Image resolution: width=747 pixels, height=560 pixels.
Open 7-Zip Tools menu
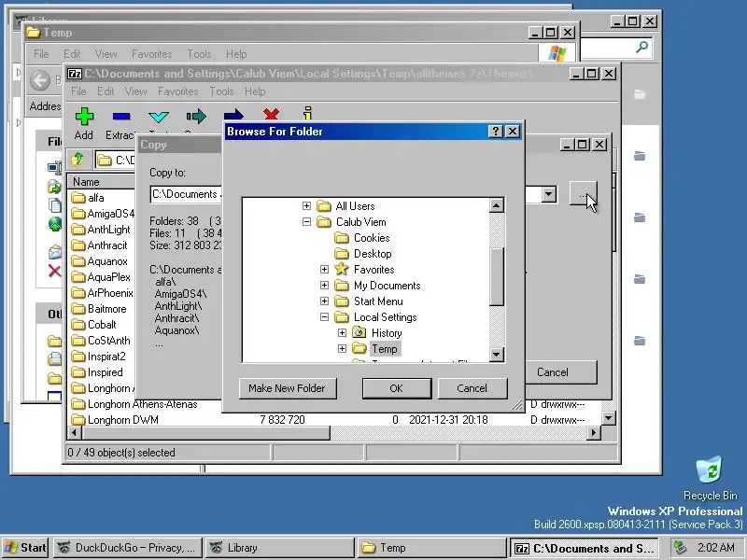(221, 91)
